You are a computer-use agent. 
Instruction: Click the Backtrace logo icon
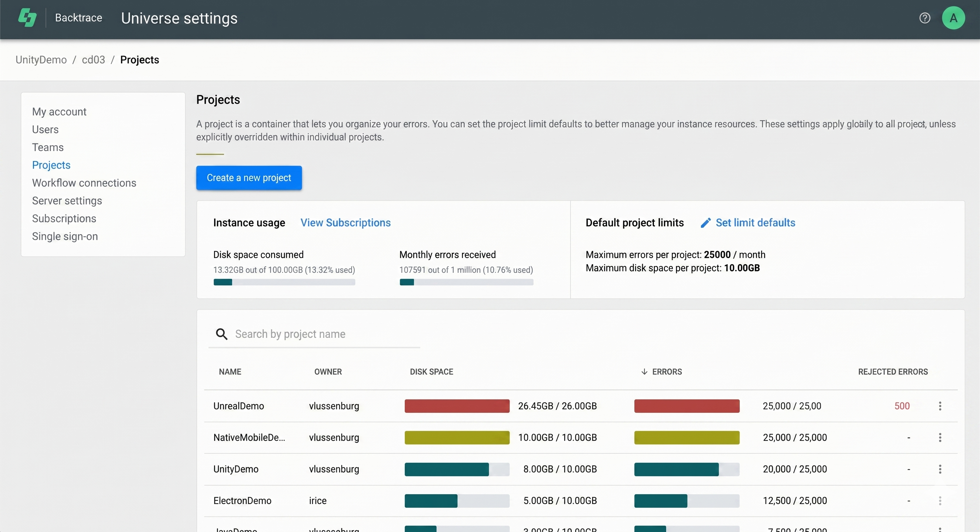27,18
